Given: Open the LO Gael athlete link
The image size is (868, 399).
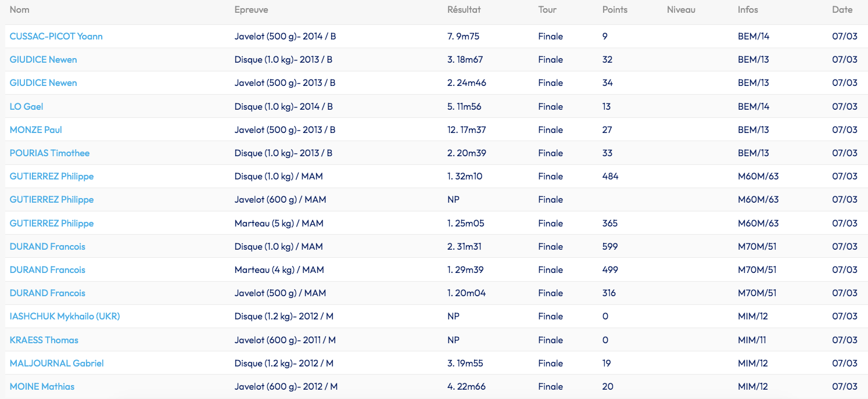Looking at the screenshot, I should (x=26, y=107).
